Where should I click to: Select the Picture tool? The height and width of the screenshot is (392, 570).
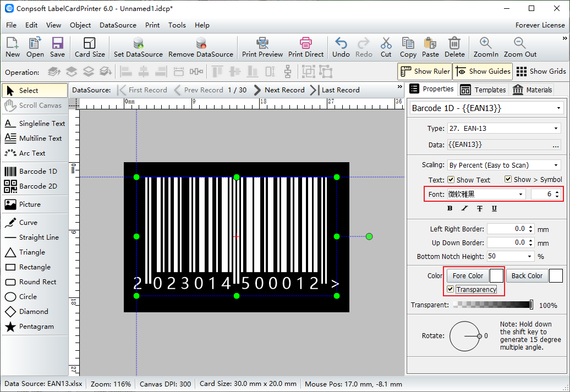(35, 204)
